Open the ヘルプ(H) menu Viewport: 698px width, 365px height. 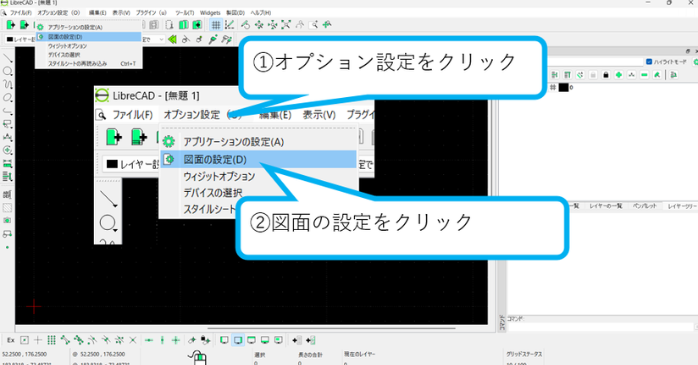[260, 12]
